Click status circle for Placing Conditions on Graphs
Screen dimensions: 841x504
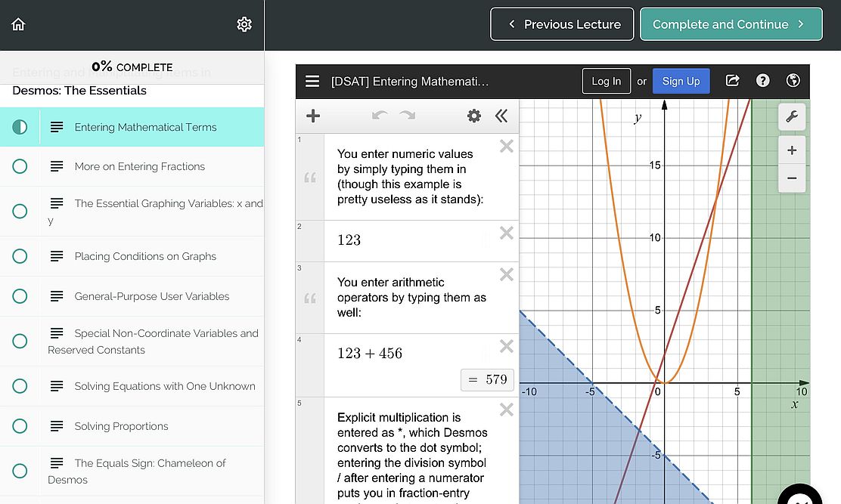coord(20,256)
